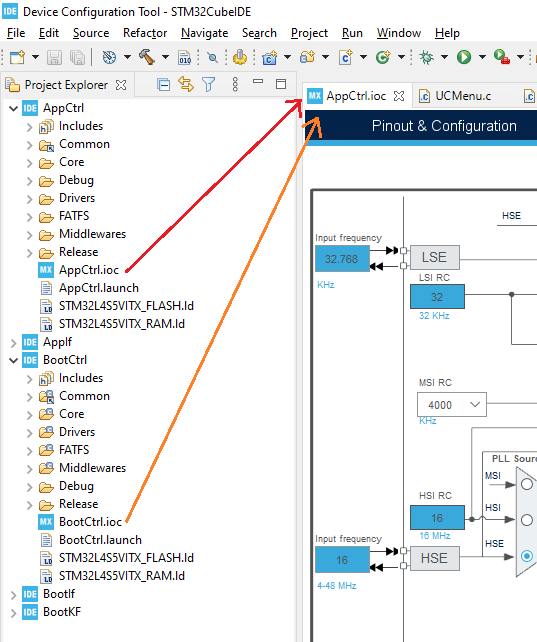Expand the BootKF project node

point(14,613)
